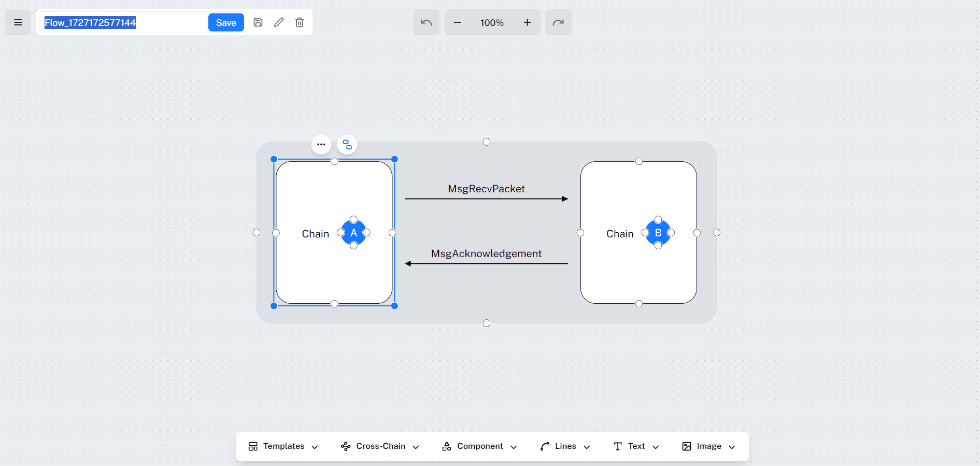Click bottom-right blue resize handle of Chain A
The width and height of the screenshot is (980, 466).
(x=395, y=306)
